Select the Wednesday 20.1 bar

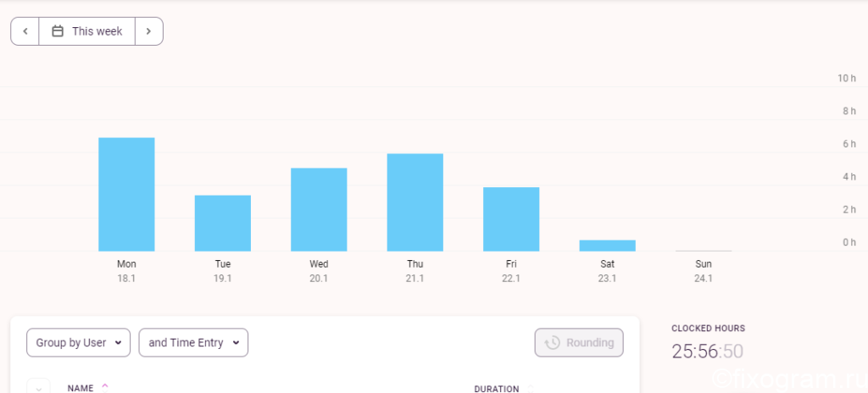(319, 210)
